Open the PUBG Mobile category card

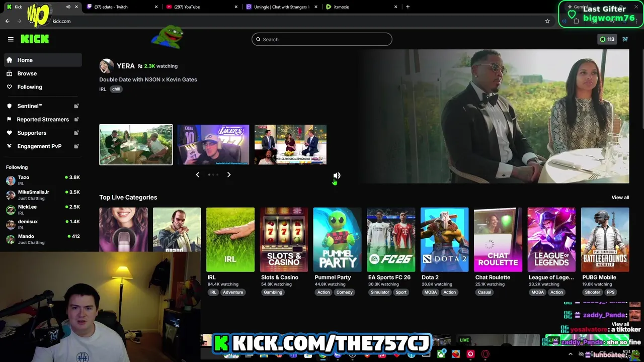click(605, 240)
